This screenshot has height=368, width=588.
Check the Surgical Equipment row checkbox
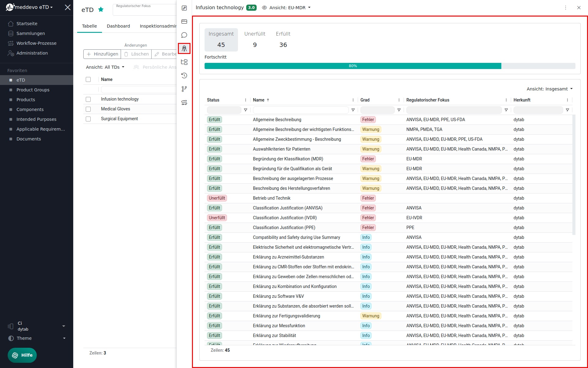88,119
